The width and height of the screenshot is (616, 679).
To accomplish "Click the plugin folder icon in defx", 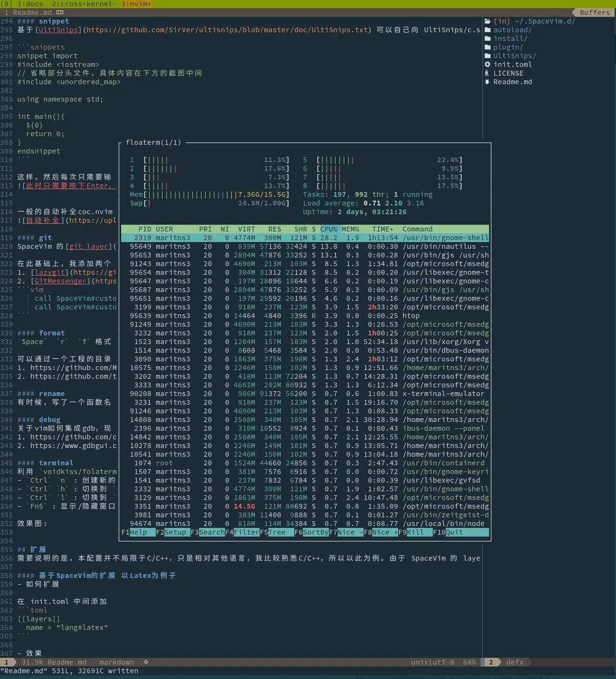I will (x=487, y=47).
